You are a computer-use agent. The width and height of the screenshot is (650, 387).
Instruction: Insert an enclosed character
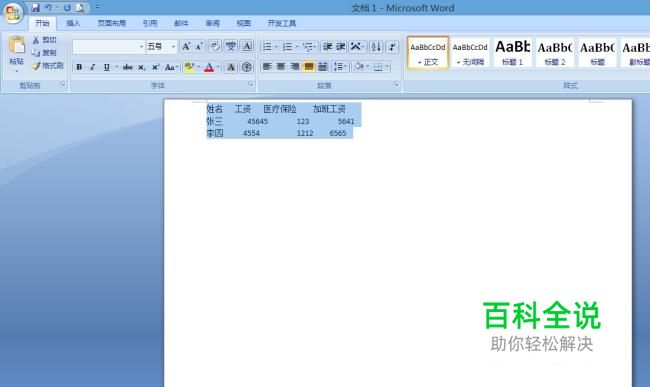pos(247,67)
